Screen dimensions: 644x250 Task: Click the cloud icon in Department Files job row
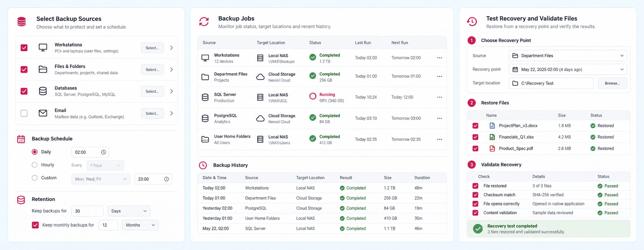[260, 77]
